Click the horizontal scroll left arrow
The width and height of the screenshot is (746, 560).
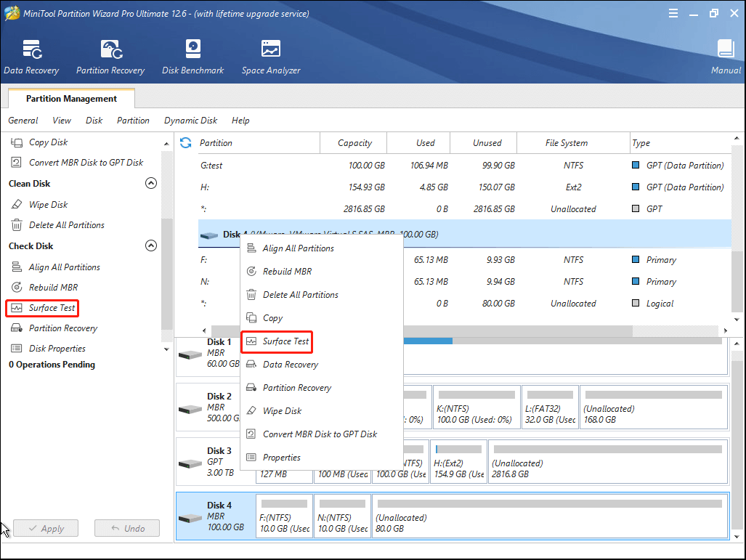tap(205, 330)
